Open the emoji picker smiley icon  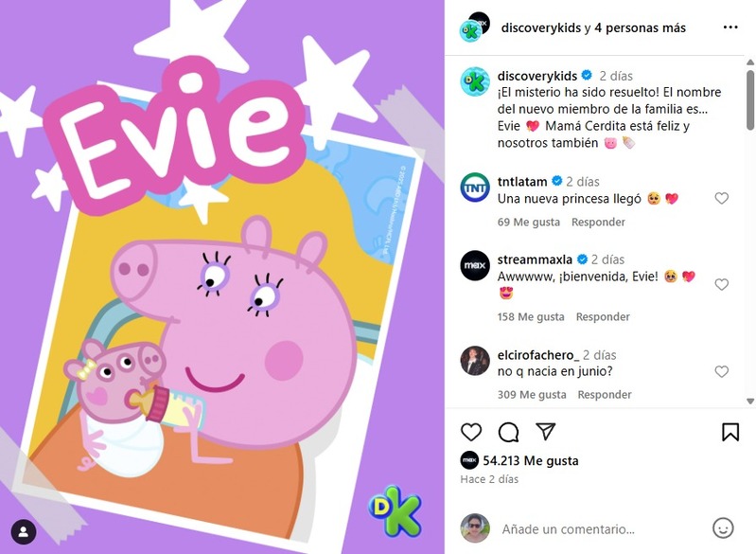pos(723,528)
